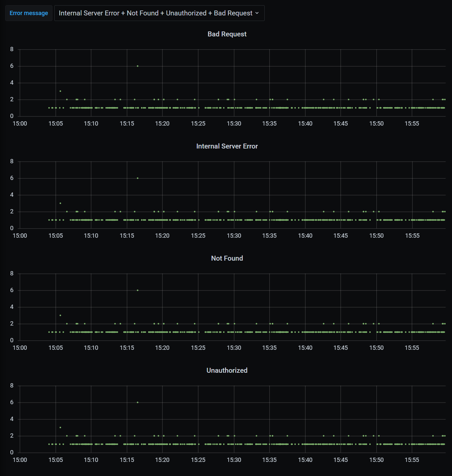Open the Error message value dropdown

pyautogui.click(x=159, y=13)
